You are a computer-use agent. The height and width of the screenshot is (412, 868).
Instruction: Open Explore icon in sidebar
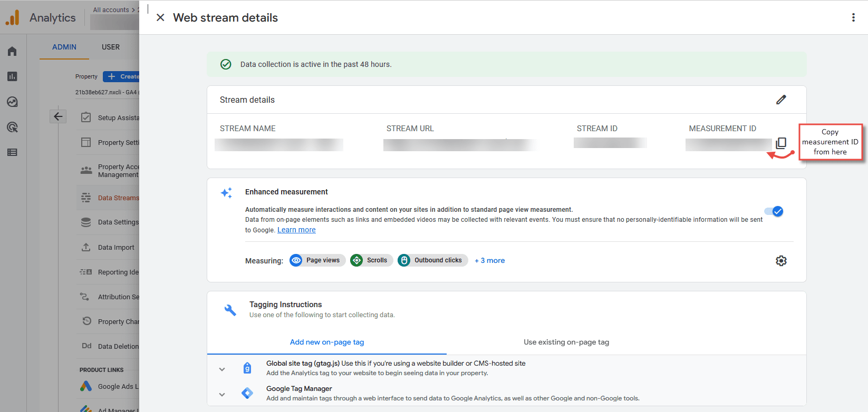12,102
